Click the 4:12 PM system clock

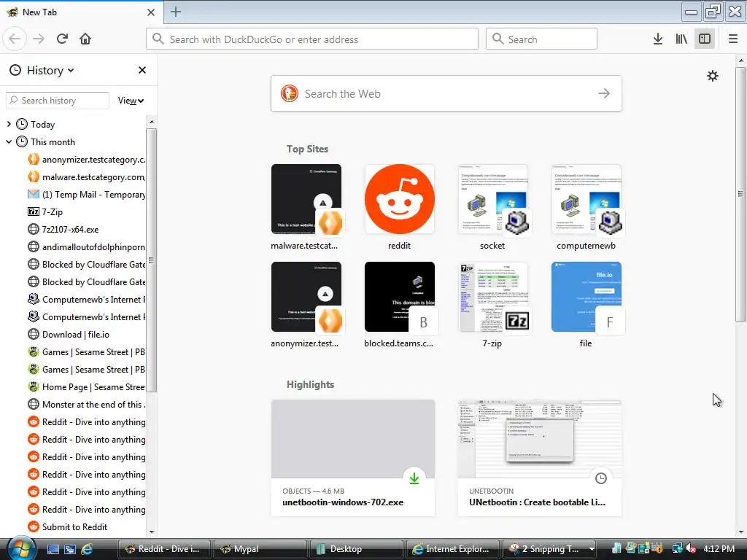tap(719, 549)
